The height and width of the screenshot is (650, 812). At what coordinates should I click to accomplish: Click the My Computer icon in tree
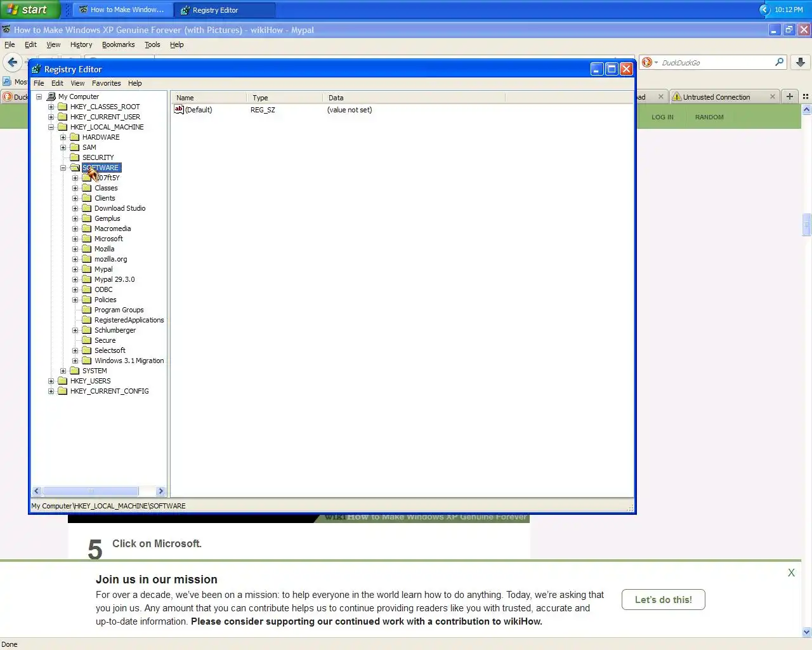click(x=51, y=96)
